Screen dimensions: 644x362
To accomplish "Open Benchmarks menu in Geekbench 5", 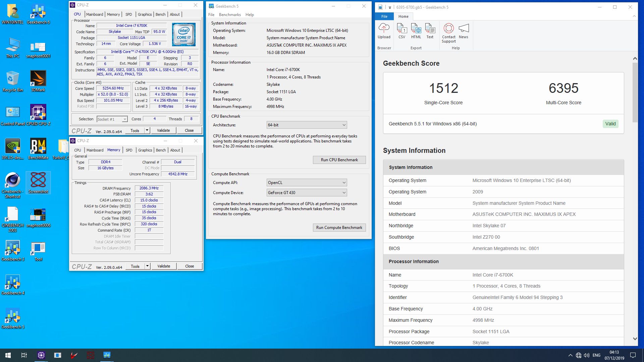I will pos(230,15).
